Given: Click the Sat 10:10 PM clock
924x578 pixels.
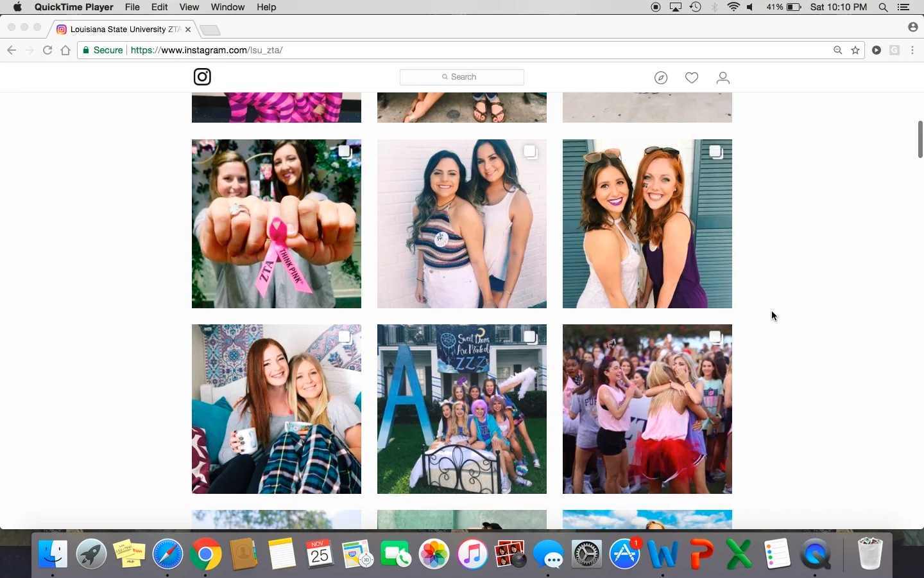Looking at the screenshot, I should coord(839,7).
